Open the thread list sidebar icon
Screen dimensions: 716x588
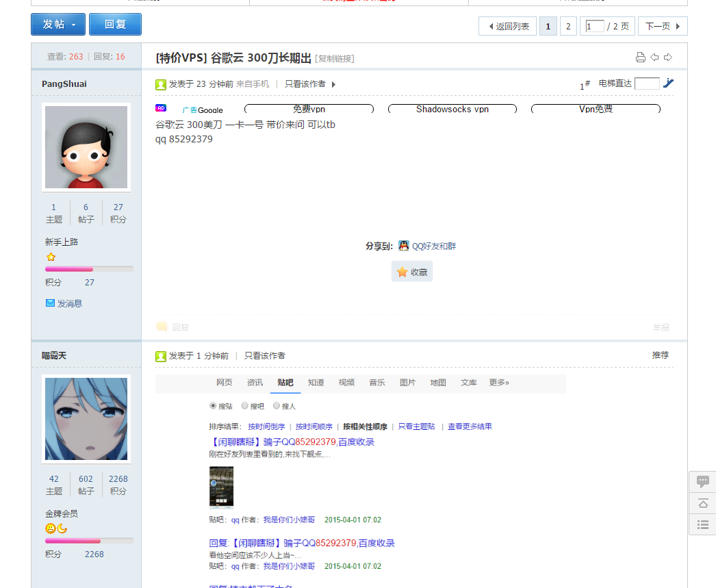coord(703,524)
